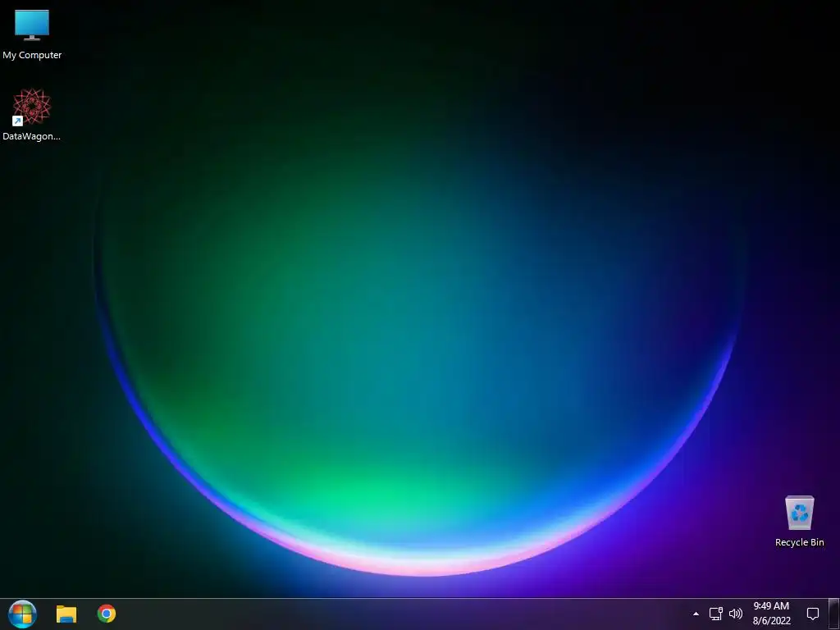Screen dimensions: 840x630
Task: Open the Start menu orb
Action: pyautogui.click(x=22, y=614)
